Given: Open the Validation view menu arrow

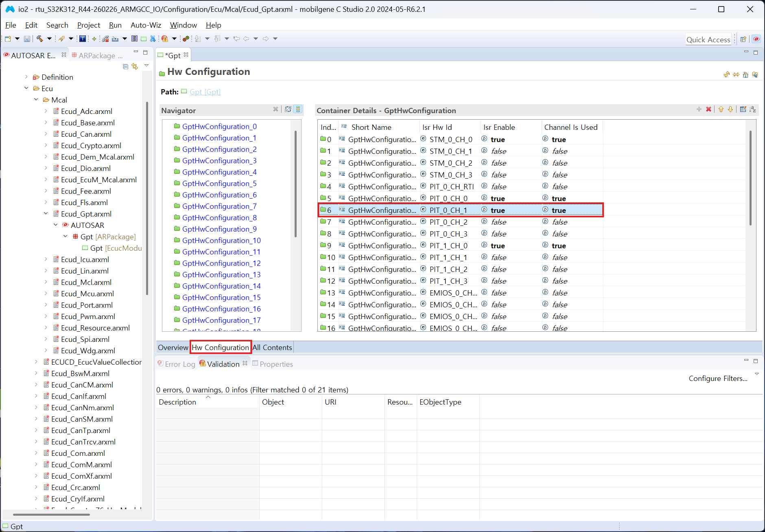Looking at the screenshot, I should pyautogui.click(x=757, y=374).
